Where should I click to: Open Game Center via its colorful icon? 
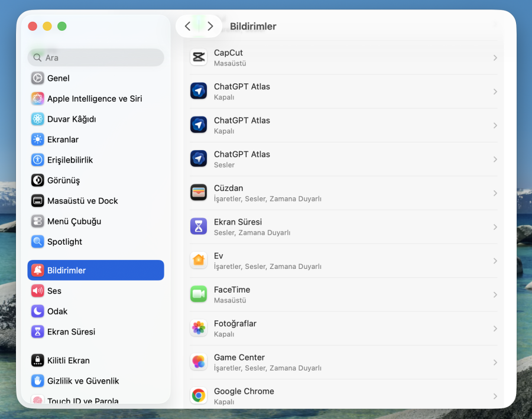point(198,362)
